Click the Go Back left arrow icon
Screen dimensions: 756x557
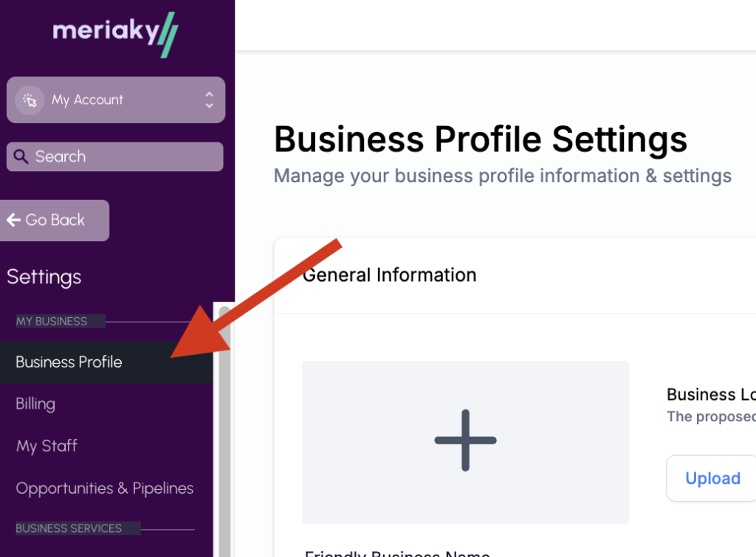(13, 220)
